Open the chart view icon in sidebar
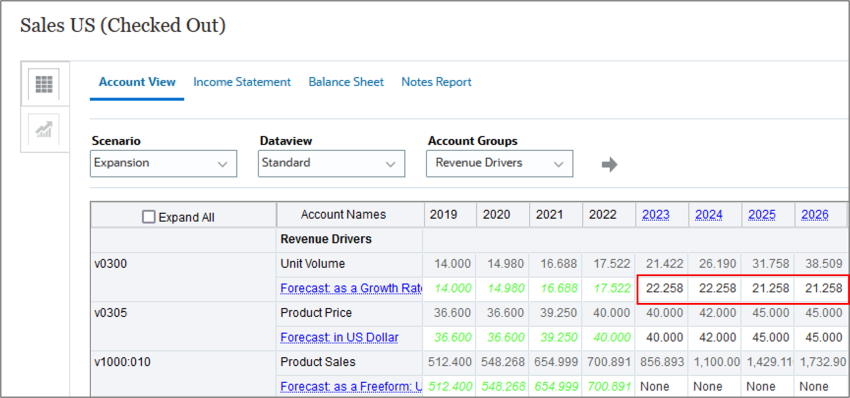850x398 pixels. tap(44, 130)
